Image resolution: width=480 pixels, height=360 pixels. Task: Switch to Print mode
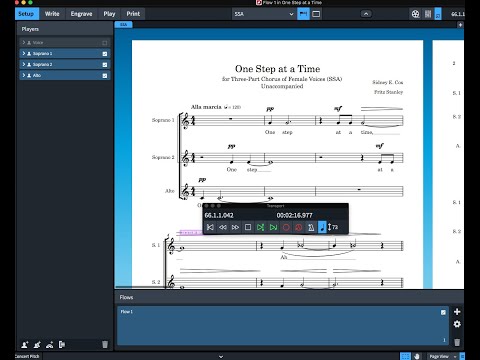pos(133,14)
